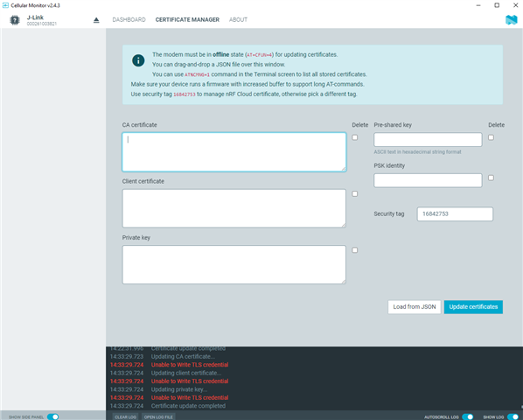Click the Cellular Monitor title bar icon
The width and height of the screenshot is (523, 420).
(5, 5)
